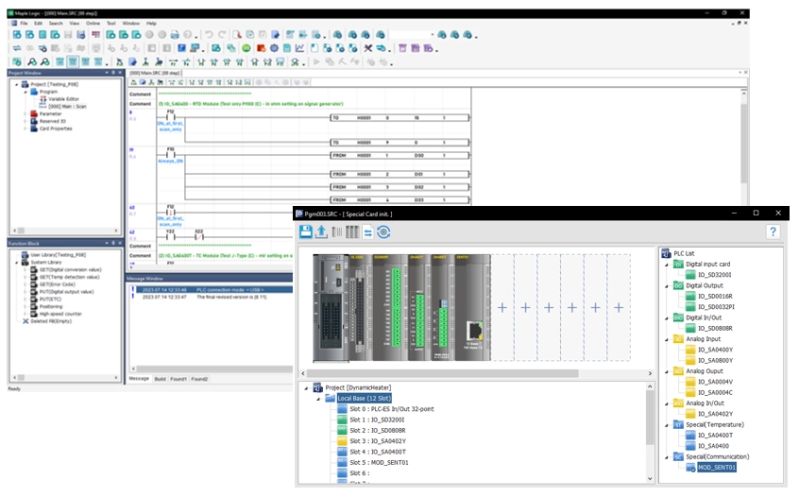Screen dimensions: 799x497
Task: Add module to last empty rack slot
Action: 618,307
